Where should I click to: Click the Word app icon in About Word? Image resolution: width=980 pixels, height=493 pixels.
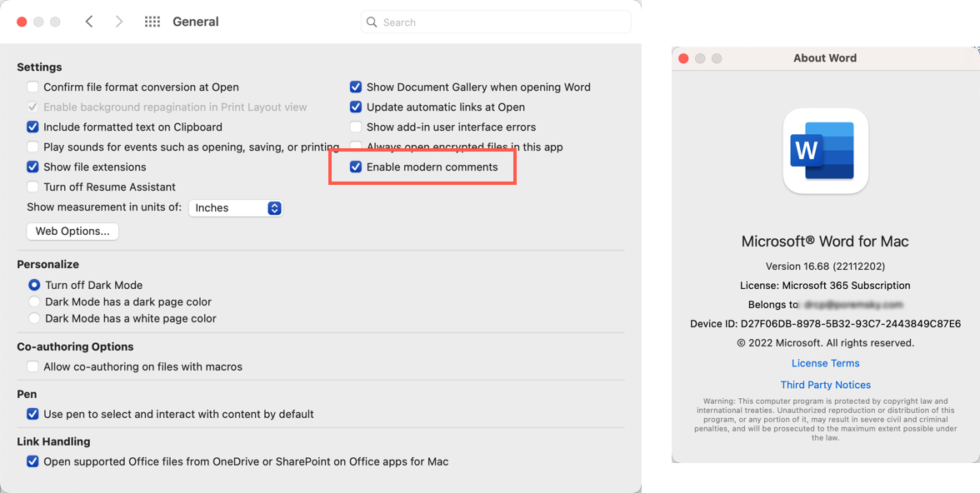click(825, 152)
